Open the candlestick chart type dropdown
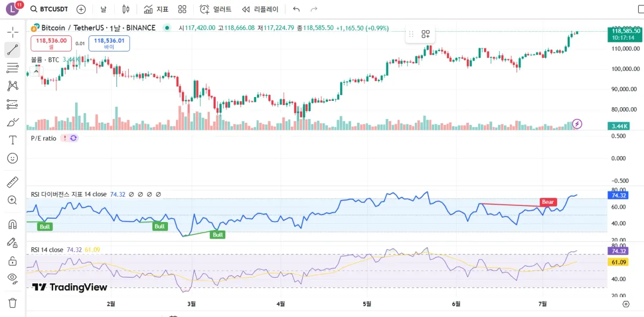 pos(126,9)
